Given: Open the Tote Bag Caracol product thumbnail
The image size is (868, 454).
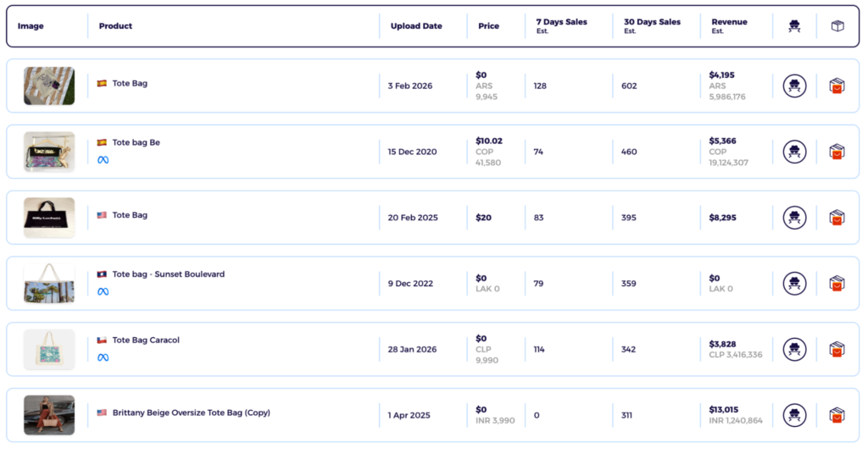Looking at the screenshot, I should tap(49, 349).
